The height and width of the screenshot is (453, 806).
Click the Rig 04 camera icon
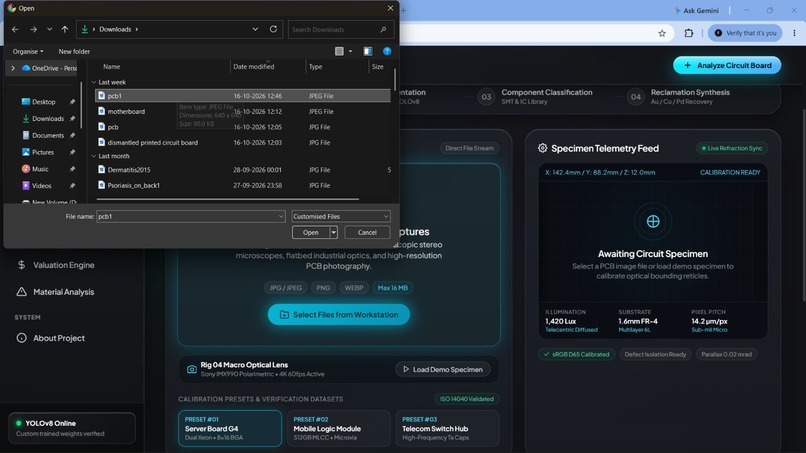(x=192, y=369)
